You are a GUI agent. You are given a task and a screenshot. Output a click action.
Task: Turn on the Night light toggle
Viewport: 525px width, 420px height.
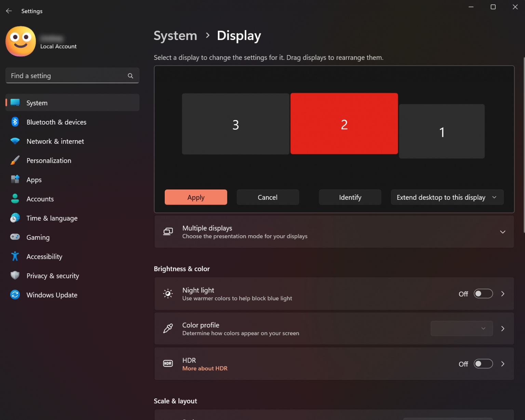tap(483, 294)
